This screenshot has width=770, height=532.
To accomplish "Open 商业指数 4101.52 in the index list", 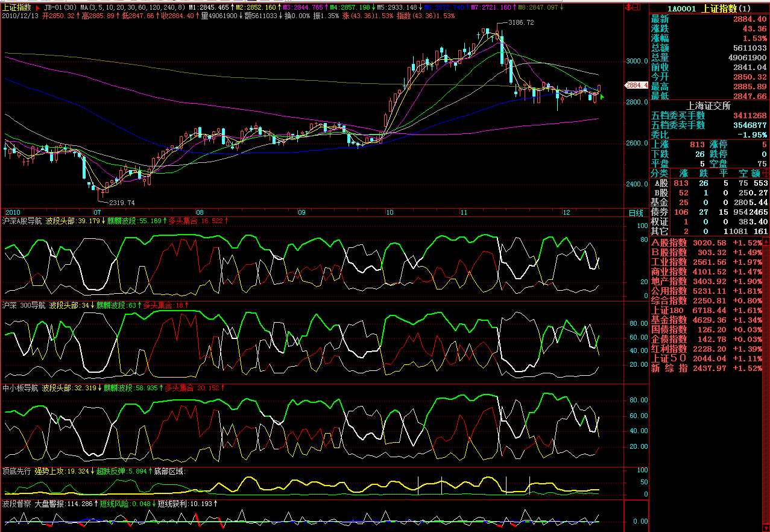I will [707, 271].
